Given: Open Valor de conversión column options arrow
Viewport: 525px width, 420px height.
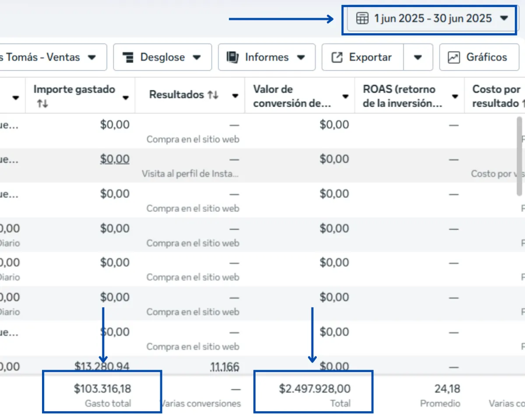Looking at the screenshot, I should tap(346, 96).
